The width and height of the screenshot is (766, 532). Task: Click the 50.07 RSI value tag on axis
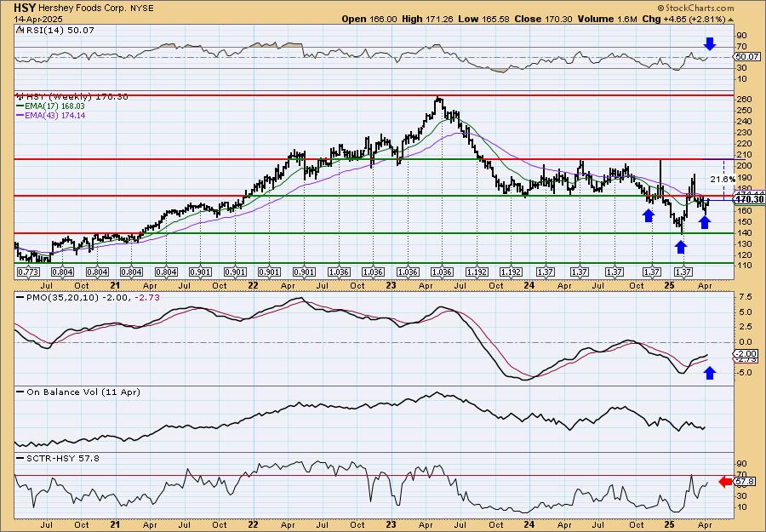(746, 57)
